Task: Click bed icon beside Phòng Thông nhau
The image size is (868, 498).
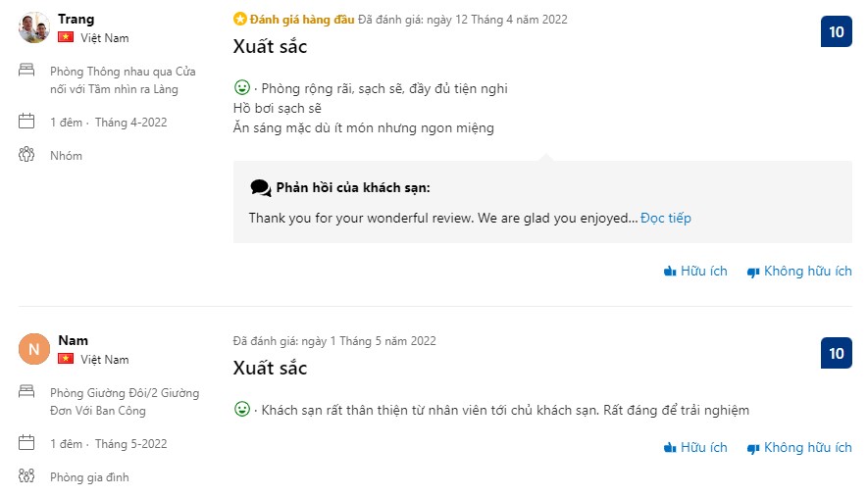Action: click(x=26, y=71)
